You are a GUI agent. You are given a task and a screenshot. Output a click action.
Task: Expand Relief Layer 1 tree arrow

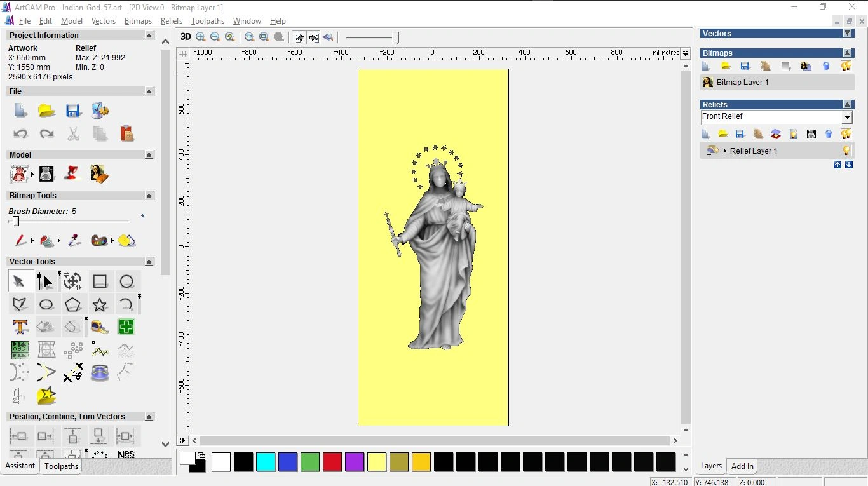click(x=725, y=151)
